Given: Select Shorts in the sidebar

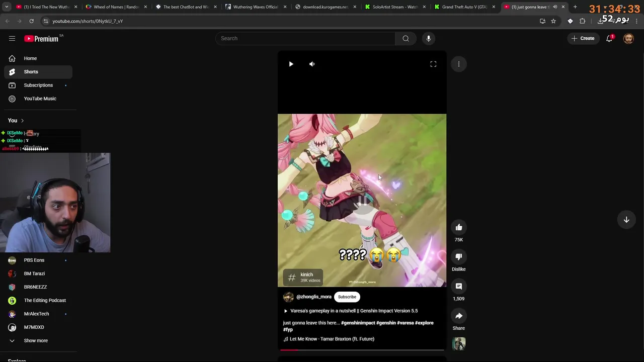Looking at the screenshot, I should [38, 72].
